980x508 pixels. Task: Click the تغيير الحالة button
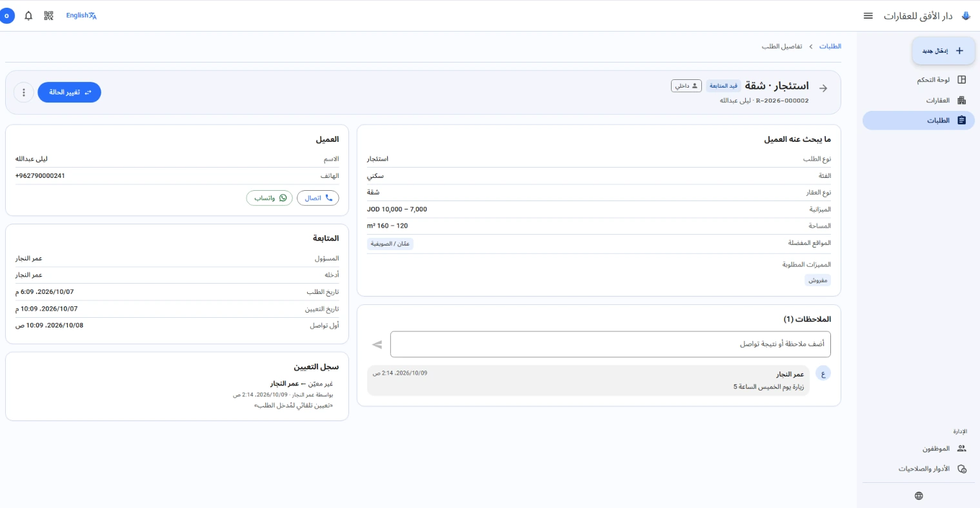coord(70,92)
